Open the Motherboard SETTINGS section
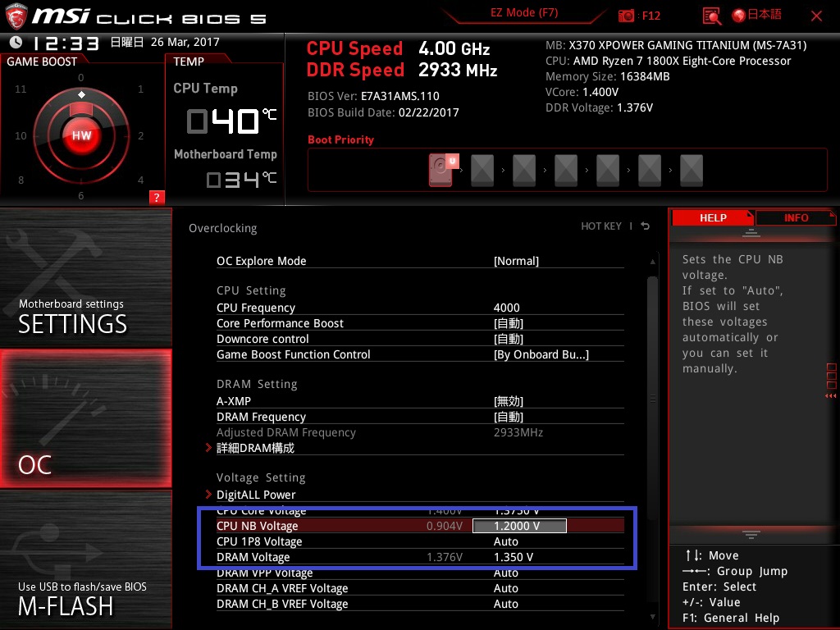The height and width of the screenshot is (630, 840). tap(85, 277)
